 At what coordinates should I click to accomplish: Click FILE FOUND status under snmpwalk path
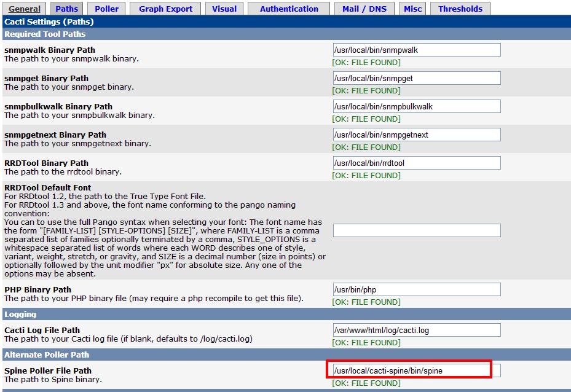[x=366, y=62]
